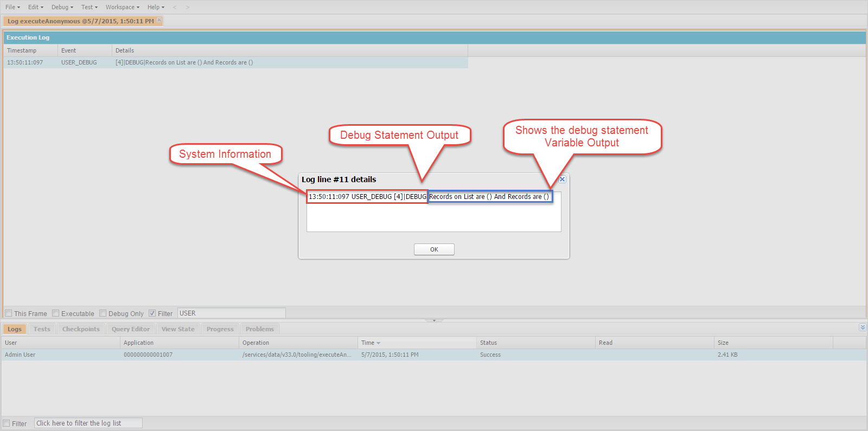Open the Problems tab
Screen dimensions: 868x431
(260, 329)
